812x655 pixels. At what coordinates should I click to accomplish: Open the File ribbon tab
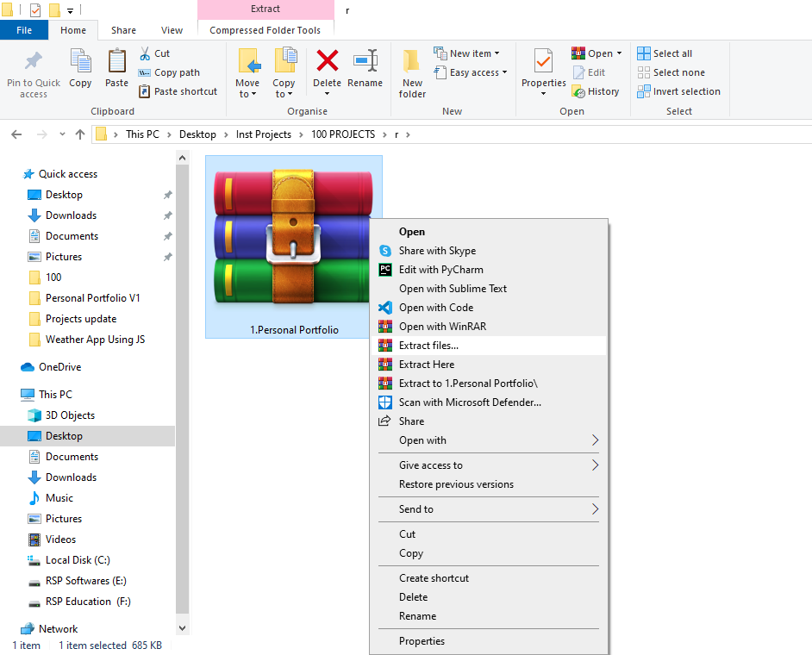pos(24,30)
